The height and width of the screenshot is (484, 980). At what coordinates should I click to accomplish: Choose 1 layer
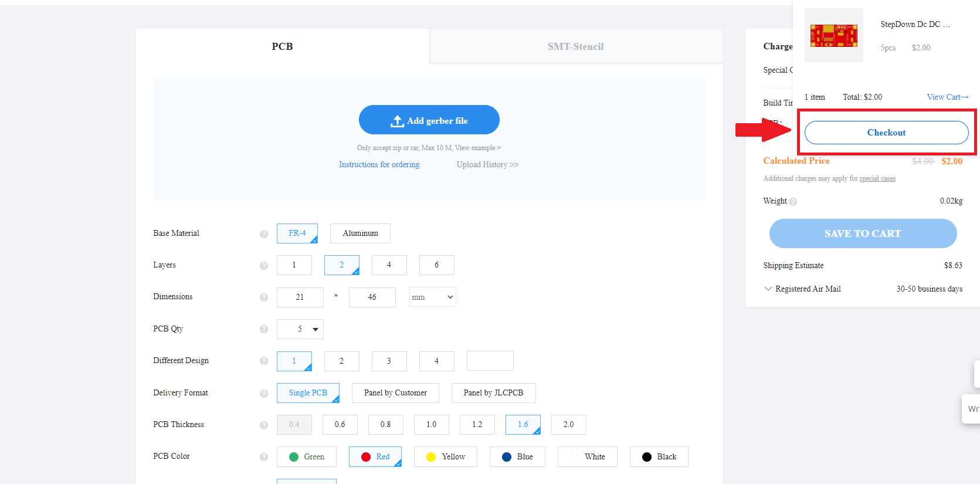(x=294, y=265)
